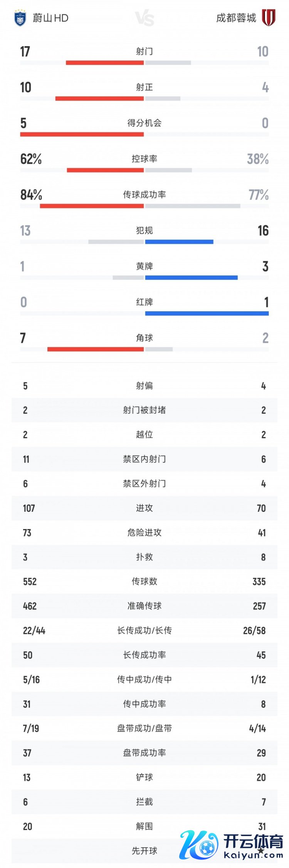Click the 角球 corner kicks label
The image size is (289, 868).
pyautogui.click(x=144, y=338)
